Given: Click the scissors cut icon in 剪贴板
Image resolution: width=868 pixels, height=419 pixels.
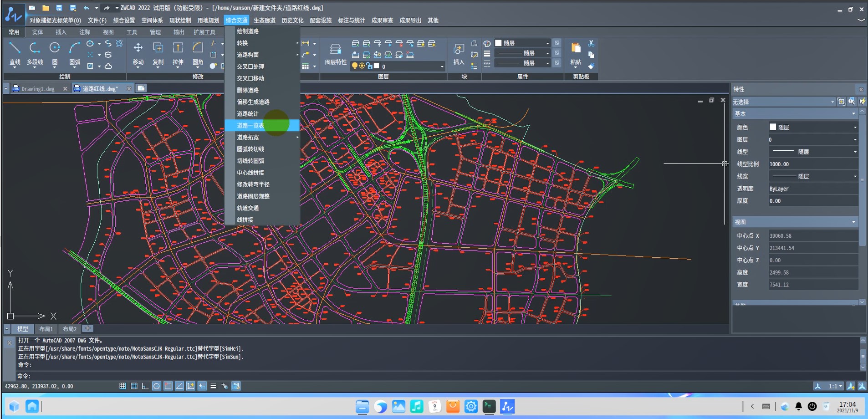Looking at the screenshot, I should coord(591,43).
